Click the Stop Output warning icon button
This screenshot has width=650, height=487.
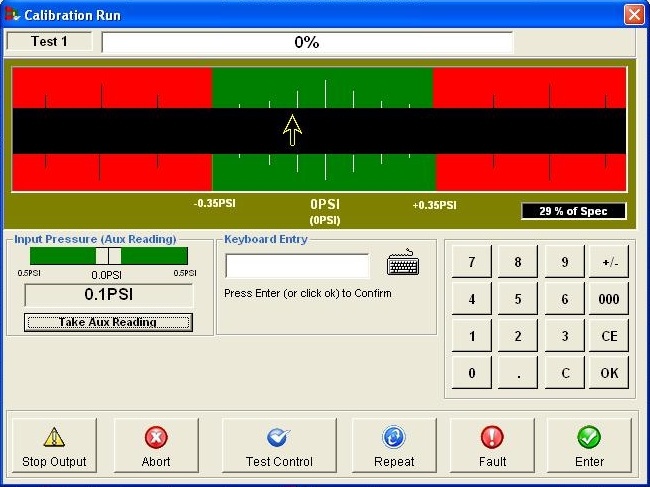tap(54, 446)
